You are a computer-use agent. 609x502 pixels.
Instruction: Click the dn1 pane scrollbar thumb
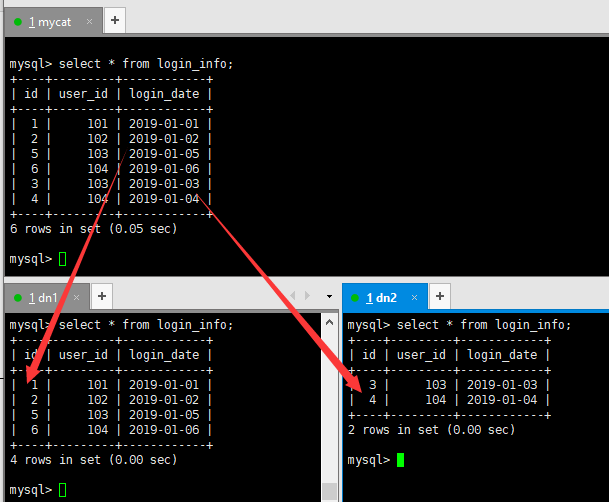click(x=329, y=400)
